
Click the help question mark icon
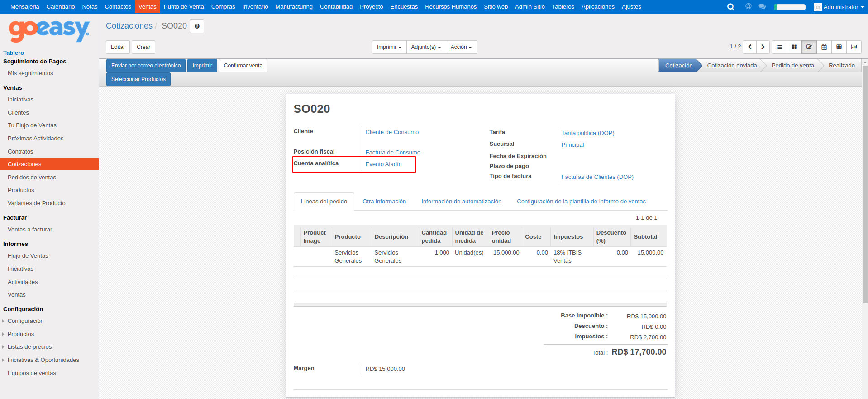coord(197,26)
